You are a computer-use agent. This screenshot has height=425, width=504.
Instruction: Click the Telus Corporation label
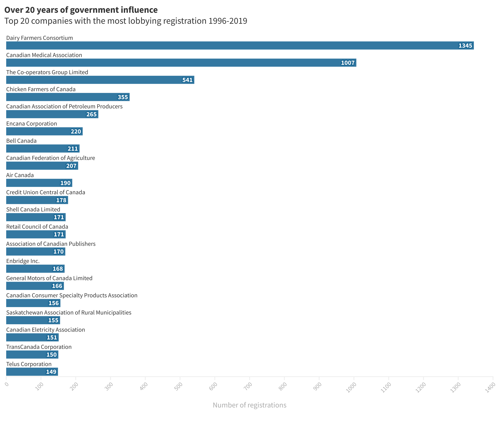[29, 364]
